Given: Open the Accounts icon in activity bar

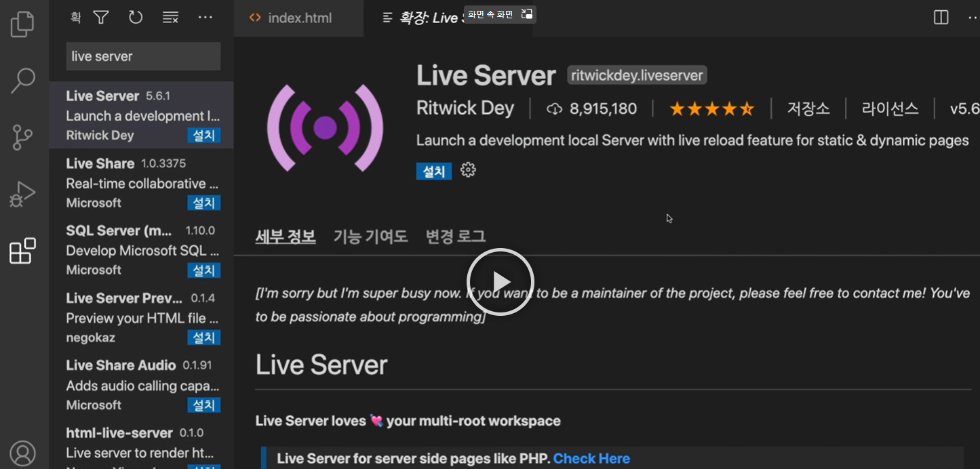Looking at the screenshot, I should coord(22,453).
